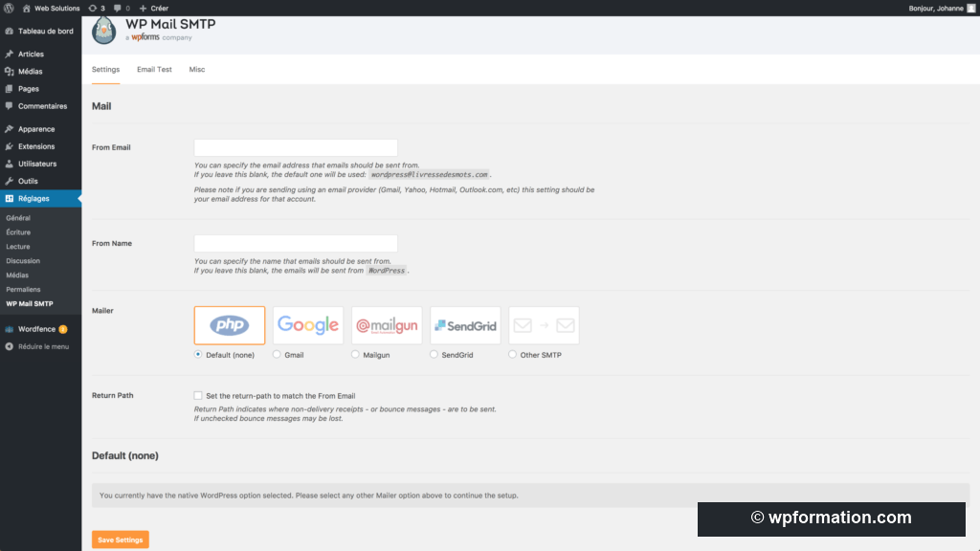Choose the Other SMTP envelope tile
Image resolution: width=980 pixels, height=551 pixels.
point(544,325)
